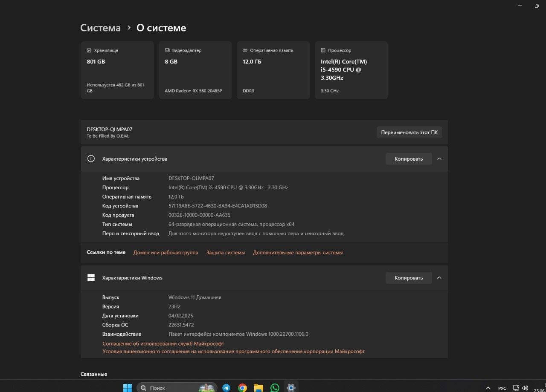Open Google Chrome from the taskbar
The image size is (546, 392).
click(x=242, y=388)
